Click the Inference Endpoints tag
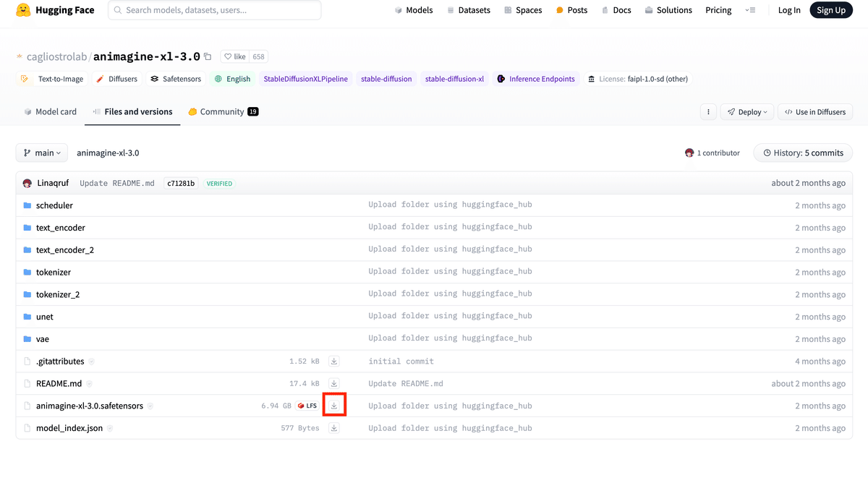868x483 pixels. [x=536, y=79]
